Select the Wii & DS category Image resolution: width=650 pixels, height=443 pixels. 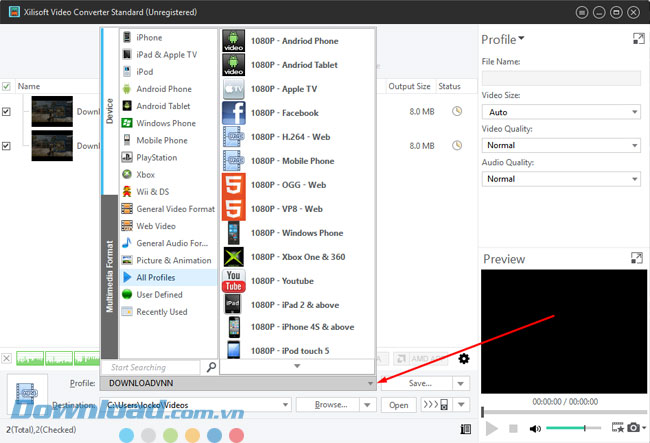coord(168,191)
